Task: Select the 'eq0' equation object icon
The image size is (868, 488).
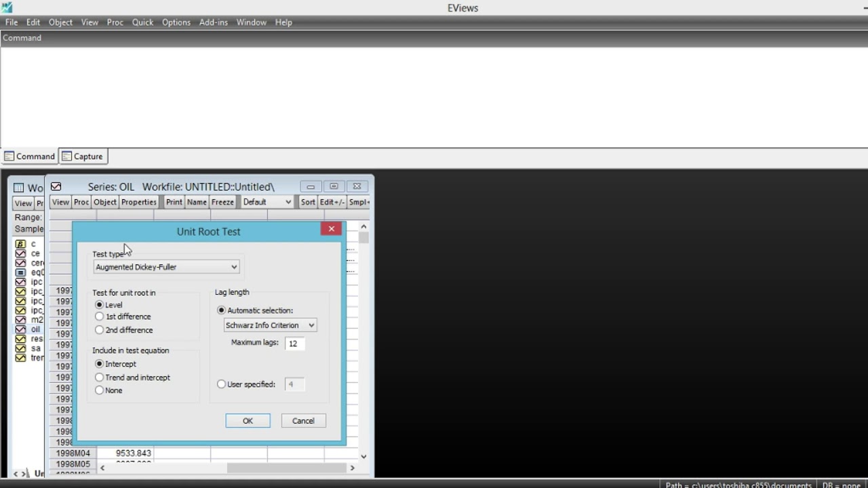Action: [x=20, y=272]
